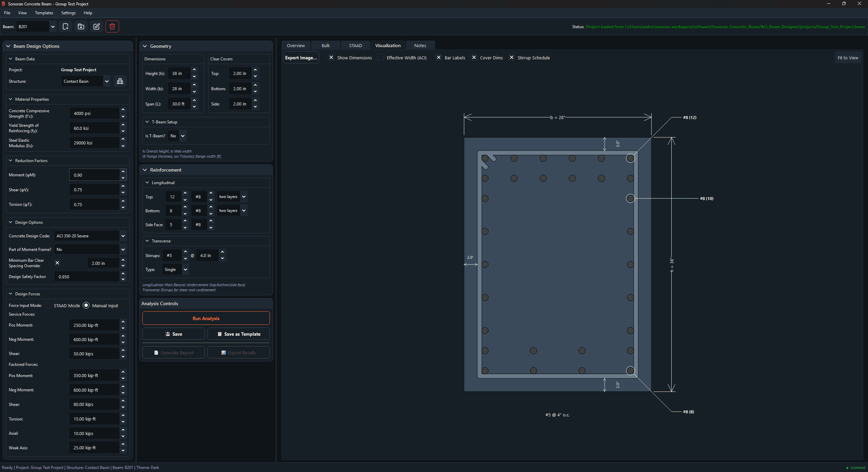The image size is (868, 472).
Task: Click the Export Results chart icon
Action: (224, 352)
